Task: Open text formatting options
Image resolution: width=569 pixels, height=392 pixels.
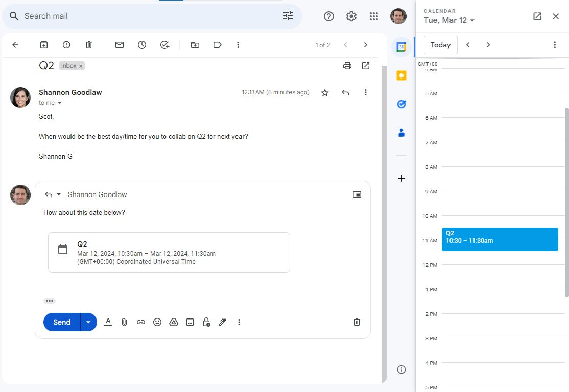Action: 108,322
